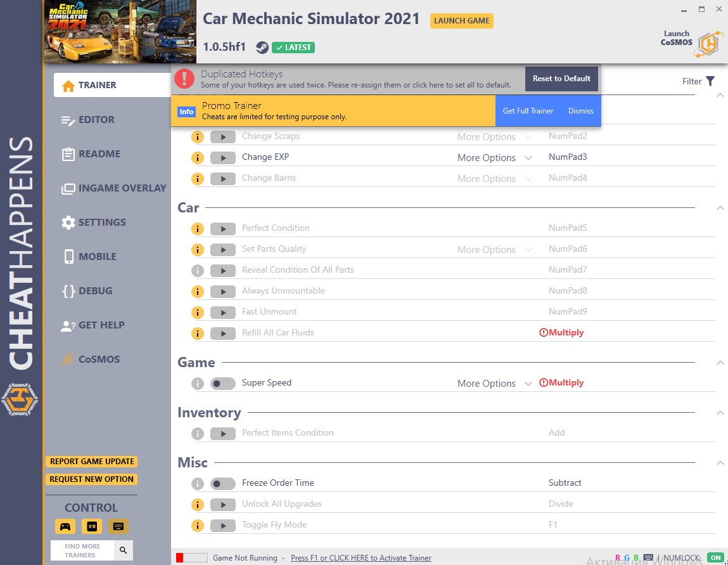Toggle the Super Speed switch
The width and height of the screenshot is (728, 565).
pyautogui.click(x=223, y=384)
